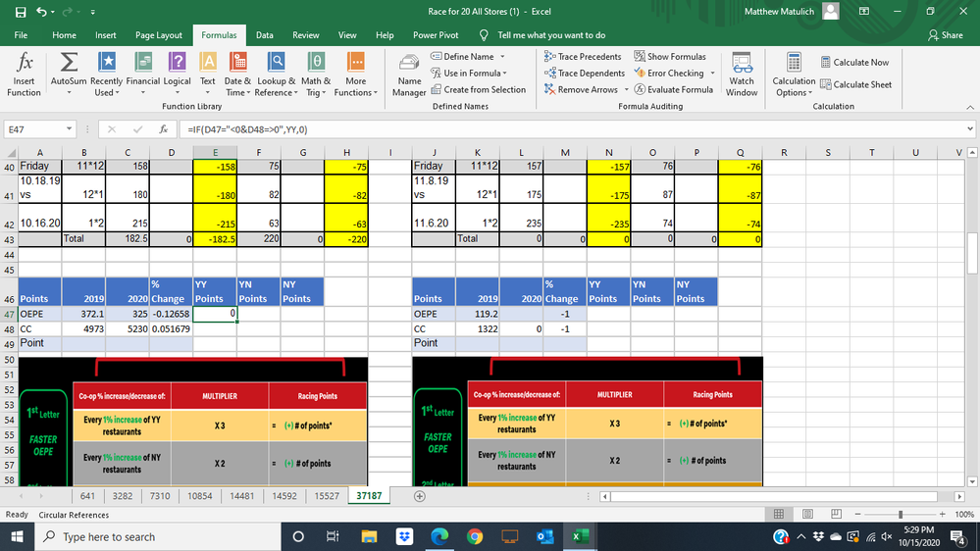This screenshot has width=980, height=551.
Task: Switch to the Review tab
Action: tap(306, 35)
